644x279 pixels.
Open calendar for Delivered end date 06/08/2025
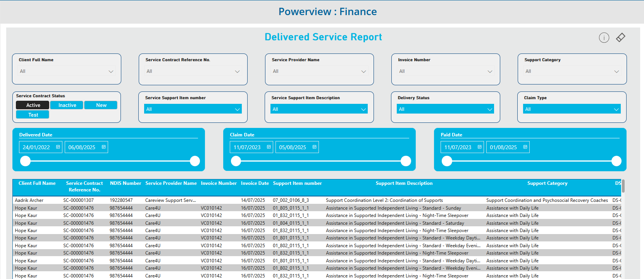pos(104,147)
